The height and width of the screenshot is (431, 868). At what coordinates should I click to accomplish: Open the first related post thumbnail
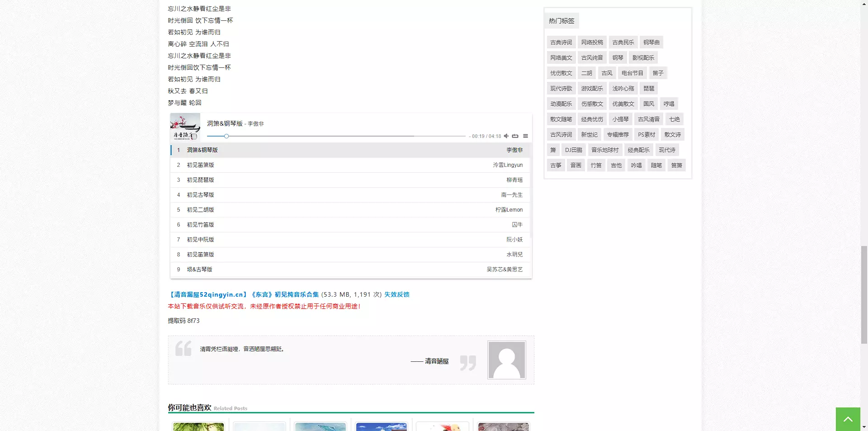tap(198, 426)
